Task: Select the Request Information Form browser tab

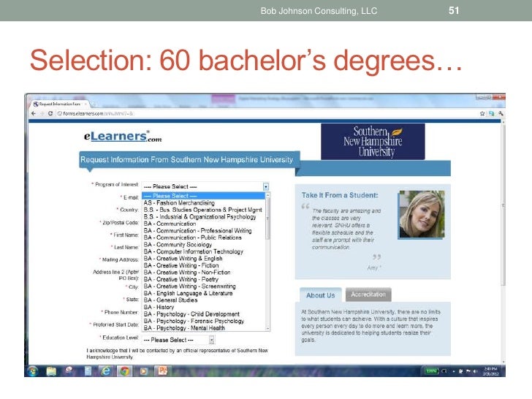Action: pos(60,104)
